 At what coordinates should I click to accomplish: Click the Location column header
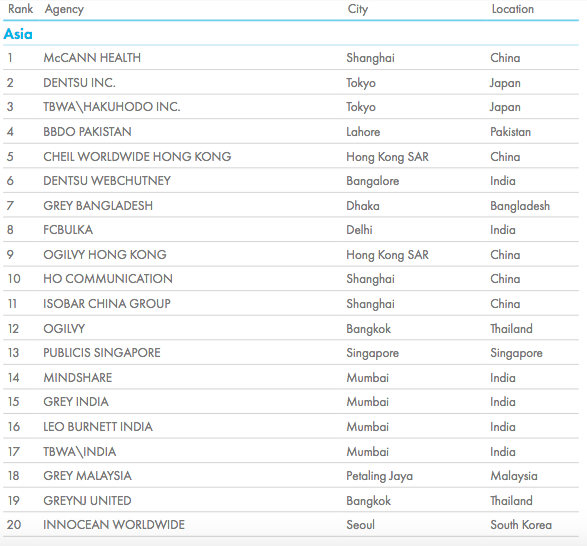pyautogui.click(x=513, y=9)
